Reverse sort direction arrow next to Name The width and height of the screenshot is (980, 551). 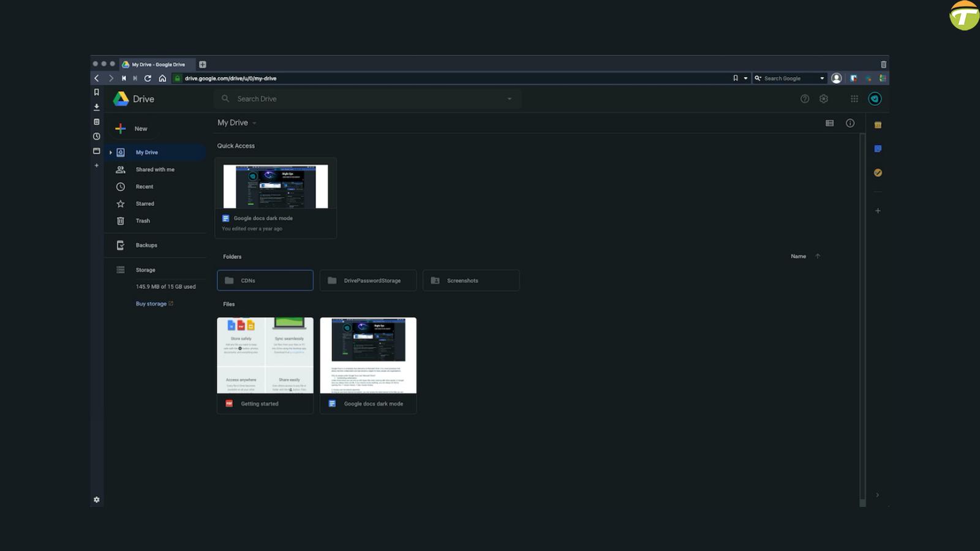818,256
